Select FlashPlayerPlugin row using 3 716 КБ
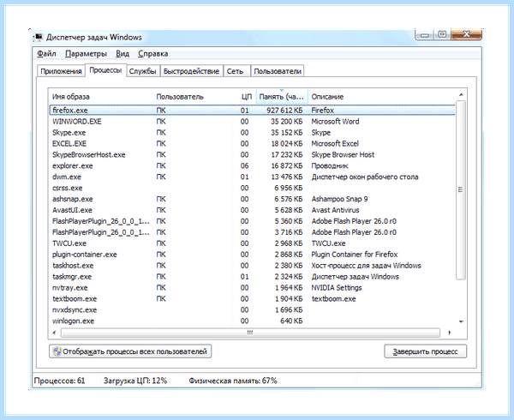Viewport: 514px width, 420px height. click(x=253, y=232)
